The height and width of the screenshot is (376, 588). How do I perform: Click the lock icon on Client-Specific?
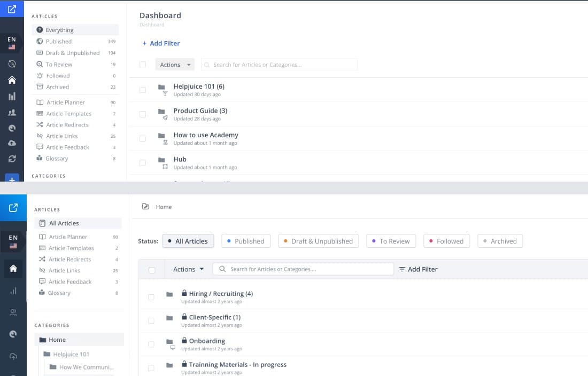coord(184,317)
